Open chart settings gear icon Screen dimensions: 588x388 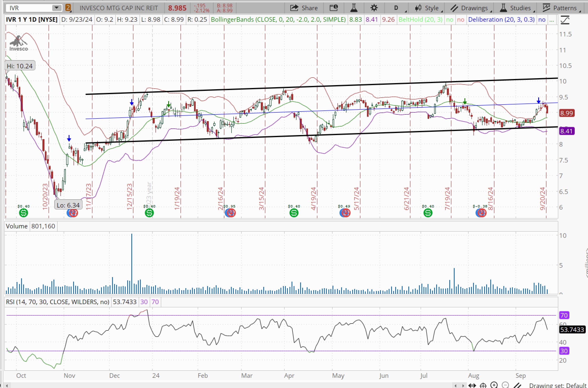(374, 8)
